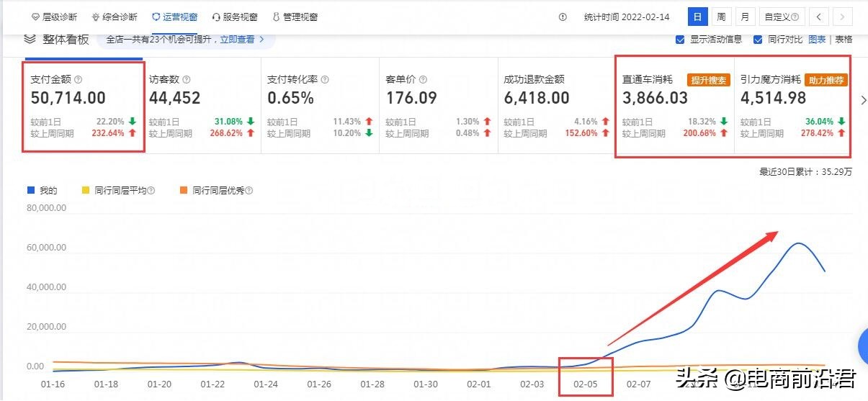The image size is (868, 401).
Task: Select the 日 (daily) time range
Action: [x=697, y=17]
